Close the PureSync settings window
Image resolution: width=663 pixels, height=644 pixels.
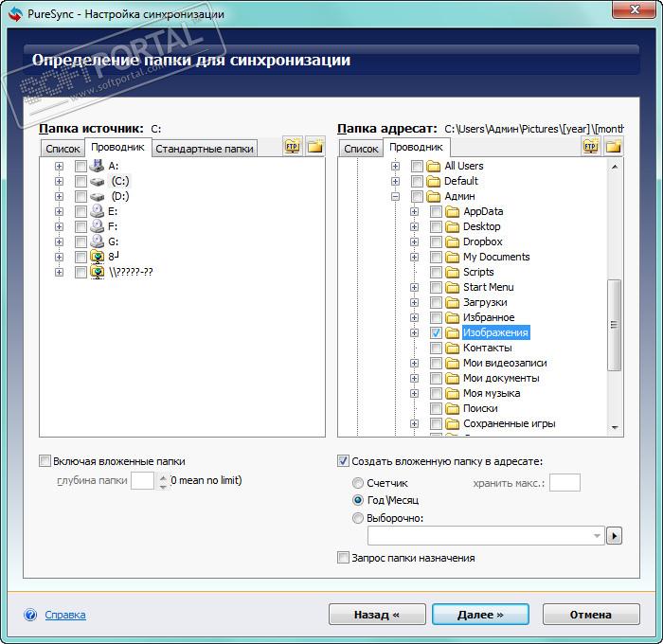tap(635, 9)
